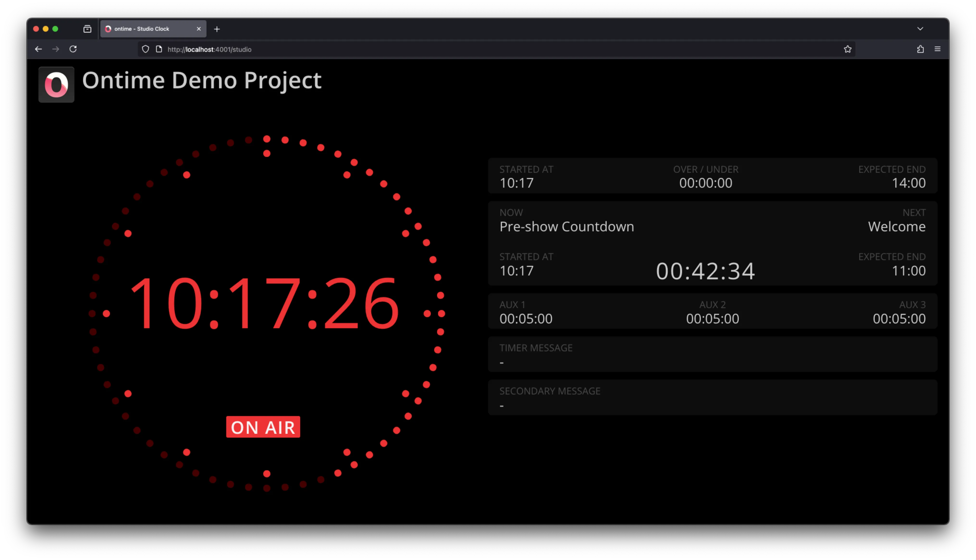Click the page info document icon
The width and height of the screenshot is (976, 560).
point(159,49)
